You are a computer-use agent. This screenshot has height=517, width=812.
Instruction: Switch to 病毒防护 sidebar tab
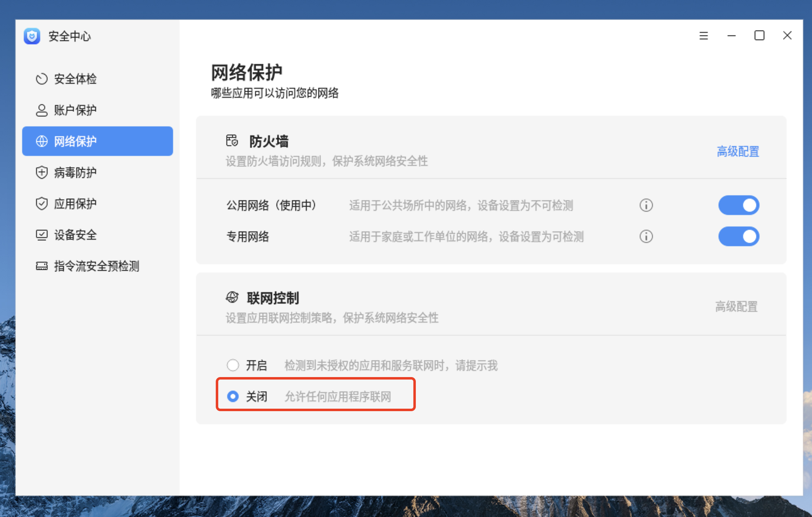pos(75,172)
